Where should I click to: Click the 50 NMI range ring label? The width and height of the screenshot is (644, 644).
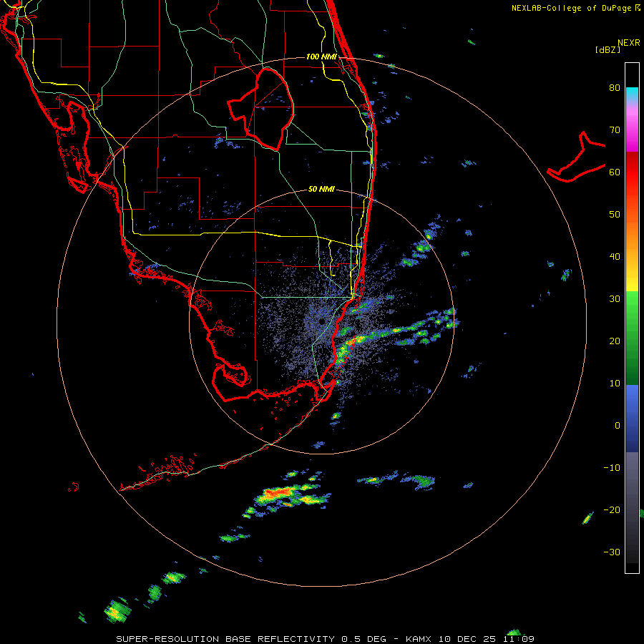point(321,190)
